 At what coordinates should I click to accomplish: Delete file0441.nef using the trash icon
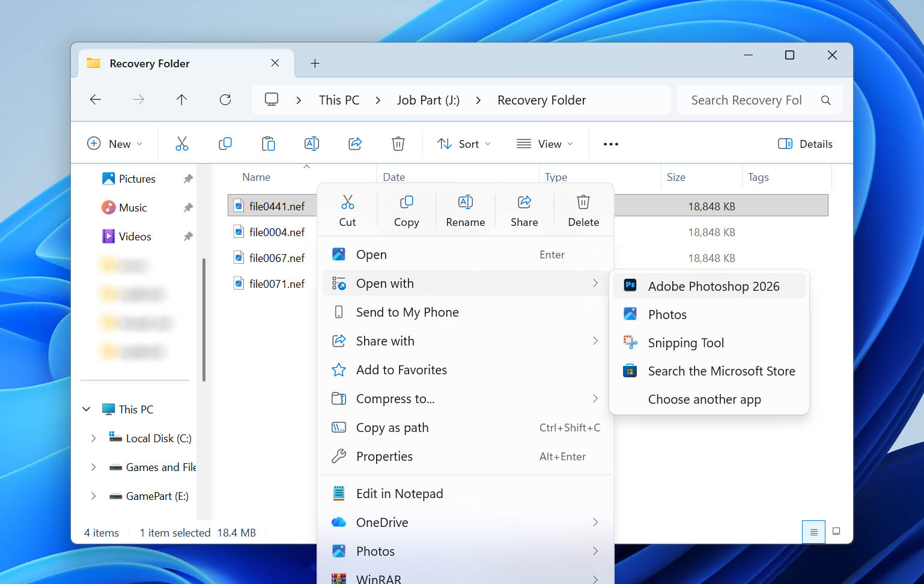583,208
